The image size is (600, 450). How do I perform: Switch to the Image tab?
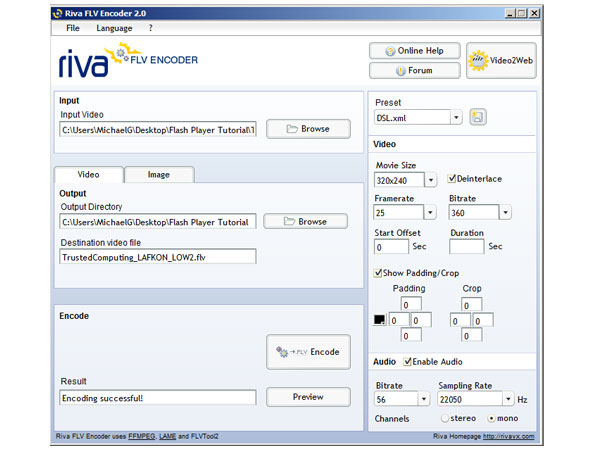pos(159,175)
